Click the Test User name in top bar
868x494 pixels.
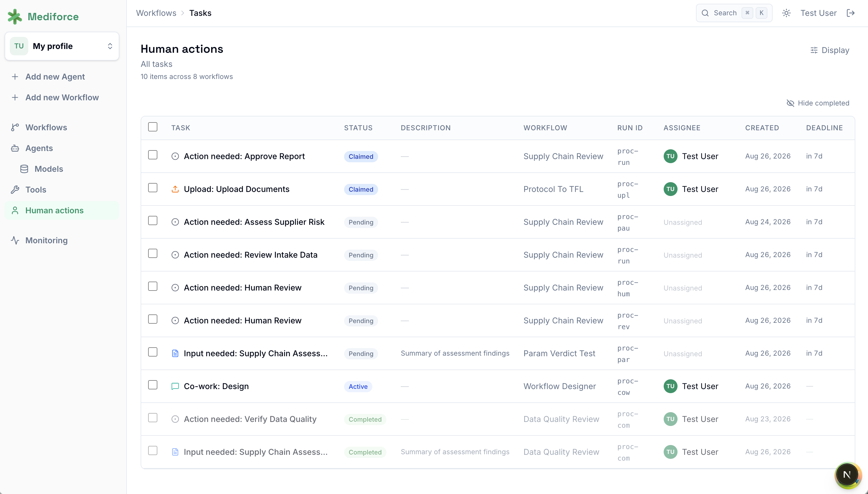pos(818,13)
